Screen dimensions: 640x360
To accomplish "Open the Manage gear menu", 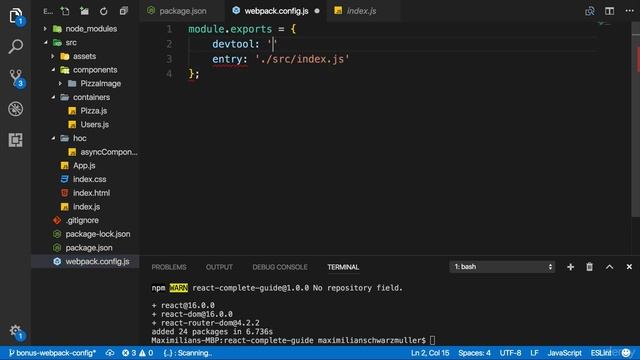I will (x=16, y=331).
